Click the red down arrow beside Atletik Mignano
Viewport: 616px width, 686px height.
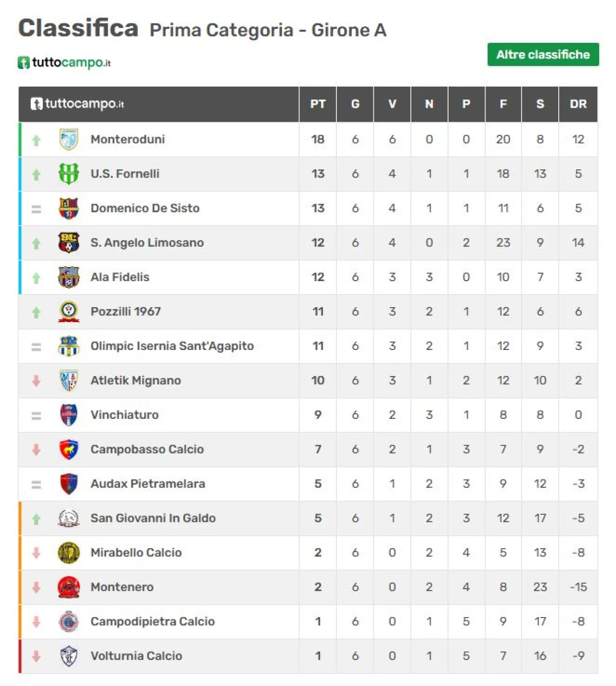tap(36, 381)
